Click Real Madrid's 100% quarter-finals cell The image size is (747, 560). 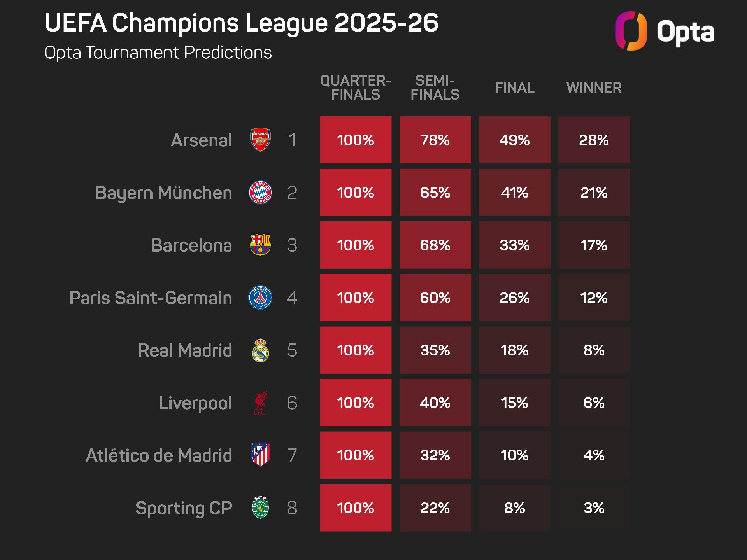(x=356, y=350)
